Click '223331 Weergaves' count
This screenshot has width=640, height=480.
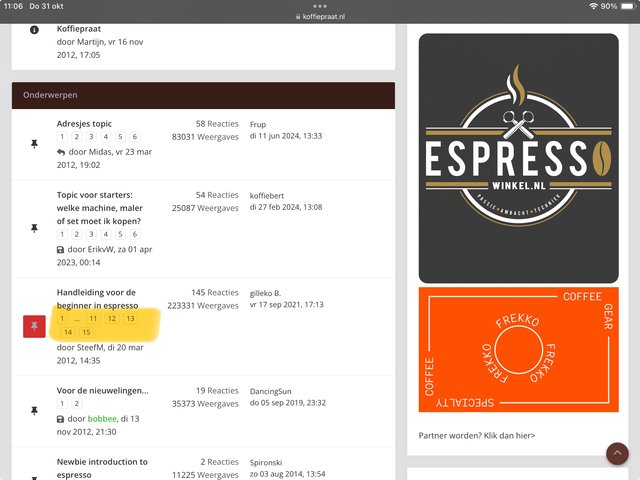click(203, 306)
